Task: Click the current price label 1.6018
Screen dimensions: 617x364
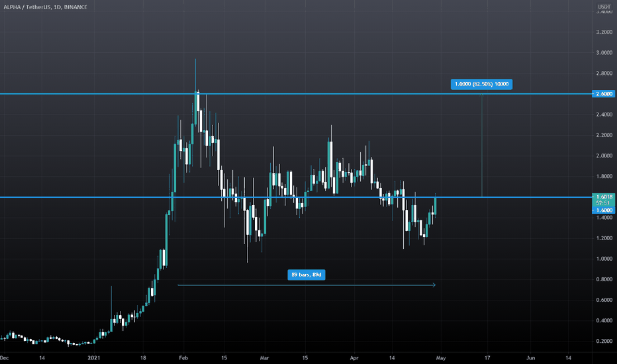Action: tap(604, 197)
